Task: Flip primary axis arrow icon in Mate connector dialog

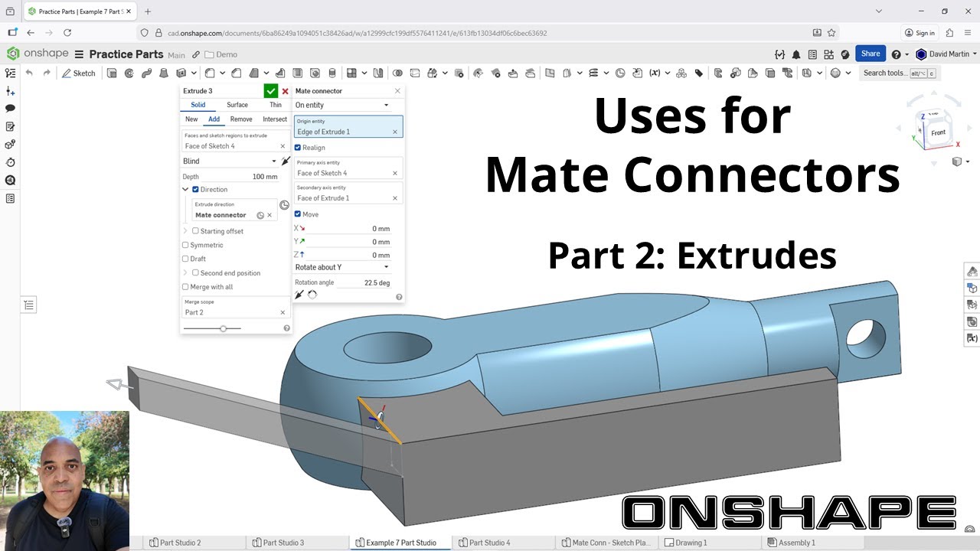Action: click(299, 295)
